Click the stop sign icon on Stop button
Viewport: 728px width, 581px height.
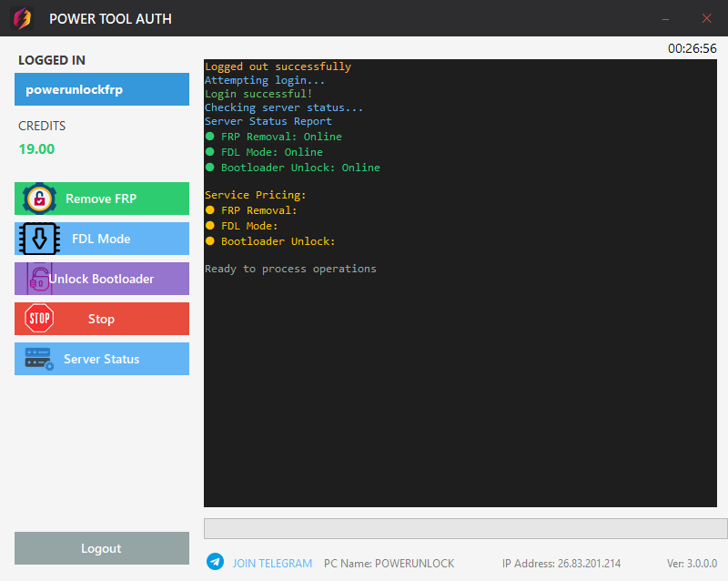pos(38,319)
